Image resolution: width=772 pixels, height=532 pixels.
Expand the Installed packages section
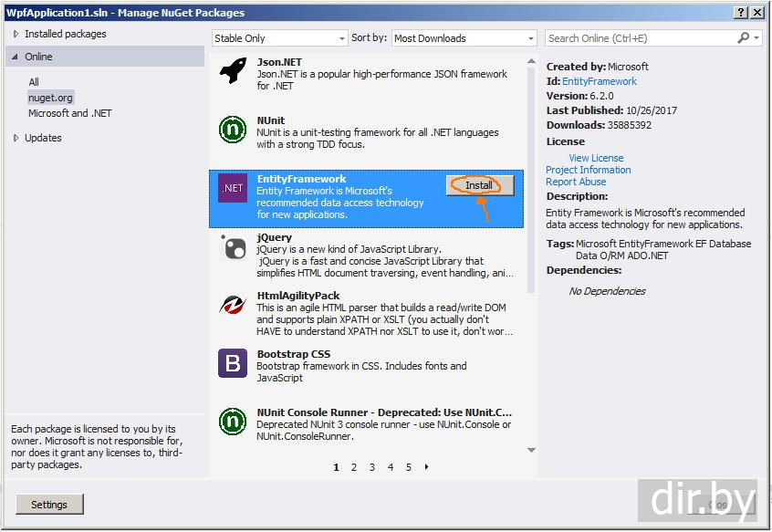pyautogui.click(x=16, y=34)
